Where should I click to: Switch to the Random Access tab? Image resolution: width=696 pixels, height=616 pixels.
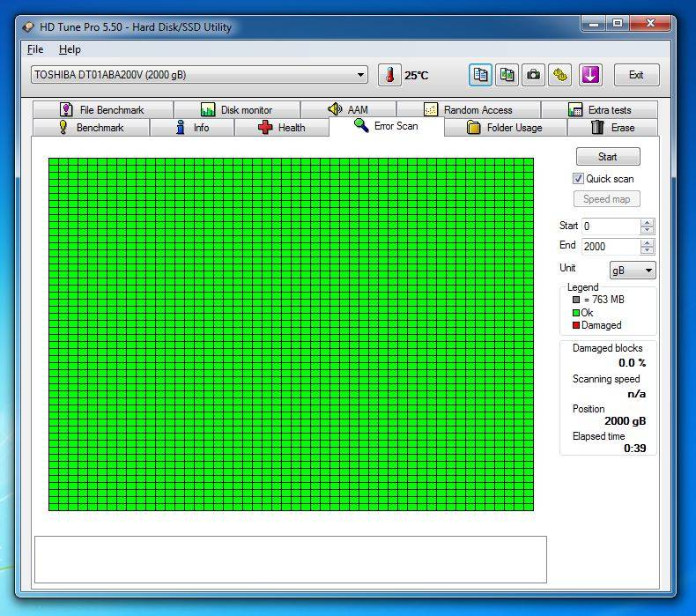coord(469,109)
